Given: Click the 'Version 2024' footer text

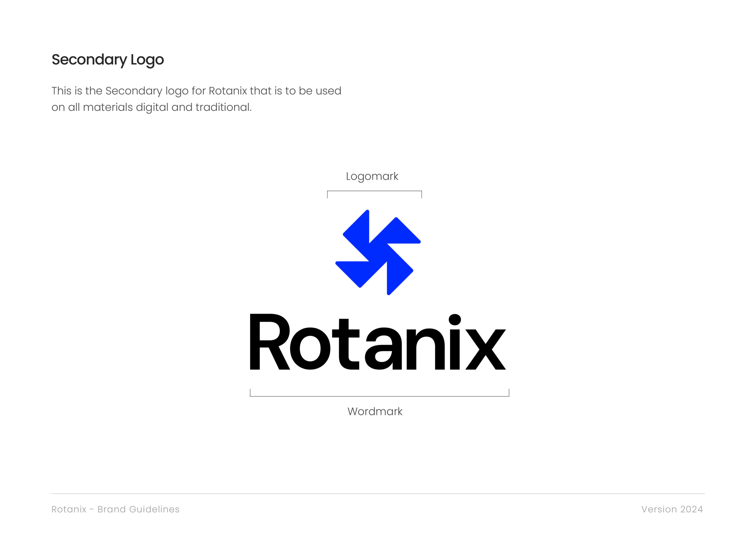Looking at the screenshot, I should 672,509.
